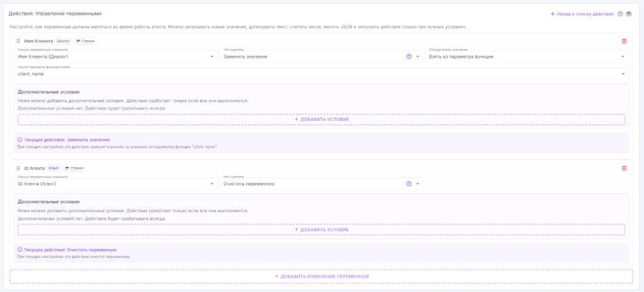644x292 pixels.
Task: Click Добавить изменение переменной button
Action: point(321,276)
